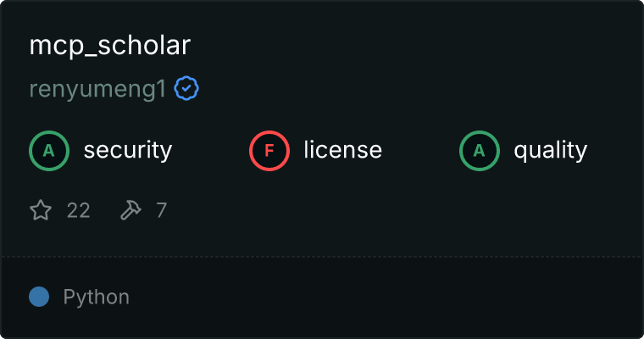The height and width of the screenshot is (339, 644).
Task: Select the quality label text
Action: tap(550, 150)
